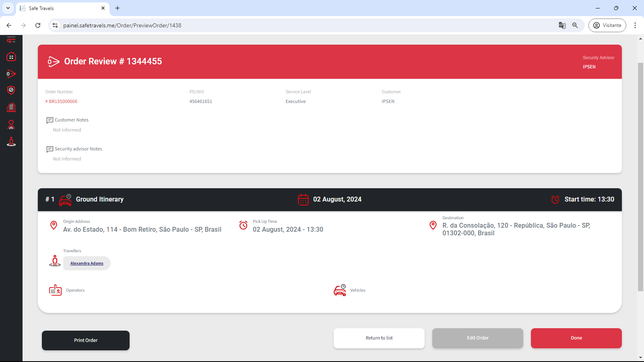This screenshot has width=644, height=362.
Task: Toggle the sidebar menu icon at top
Action: tap(11, 40)
